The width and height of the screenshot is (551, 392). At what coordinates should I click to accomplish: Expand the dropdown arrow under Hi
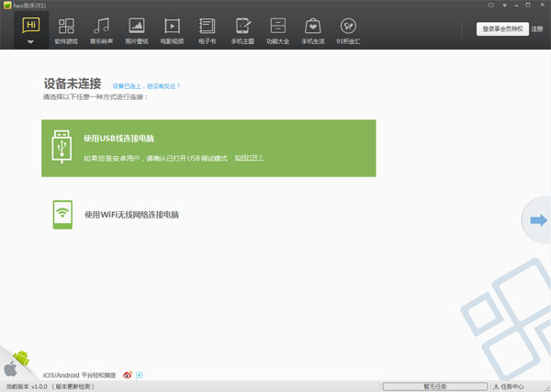[x=30, y=42]
